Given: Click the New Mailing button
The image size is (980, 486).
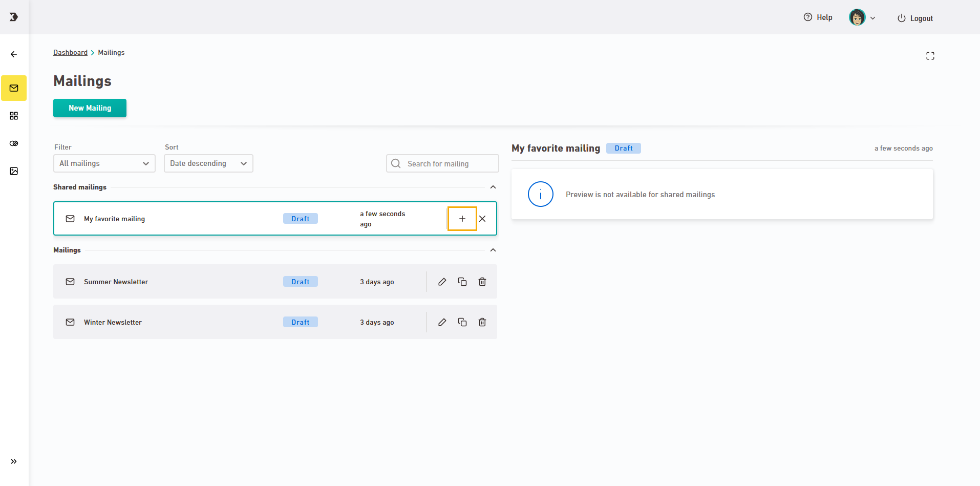Looking at the screenshot, I should click(x=90, y=108).
